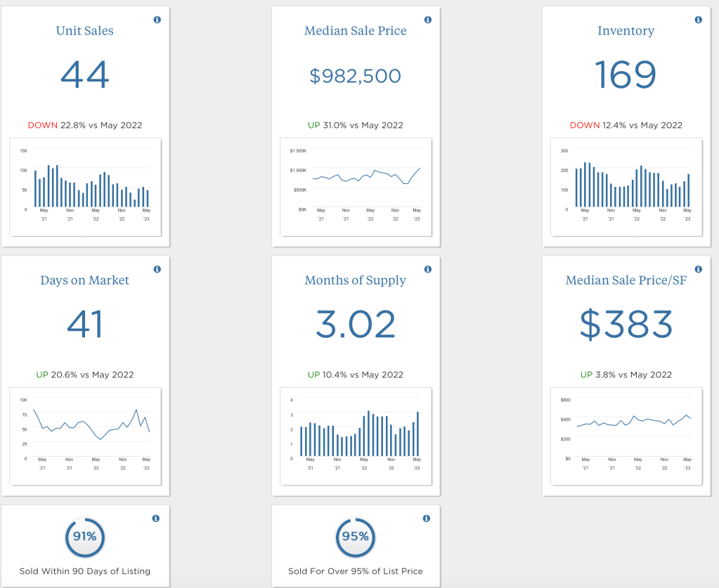
Task: Click the Months of Supply heading
Action: pos(356,280)
